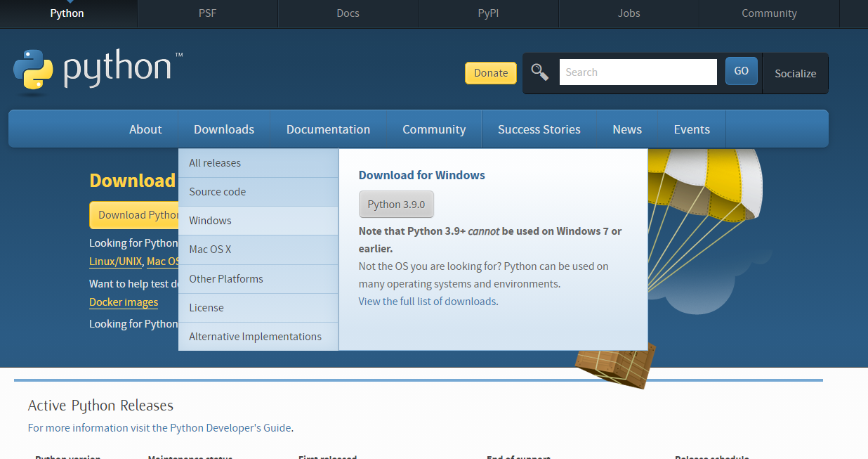Image resolution: width=868 pixels, height=459 pixels.
Task: Open the Downloads navigation menu
Action: pos(224,129)
